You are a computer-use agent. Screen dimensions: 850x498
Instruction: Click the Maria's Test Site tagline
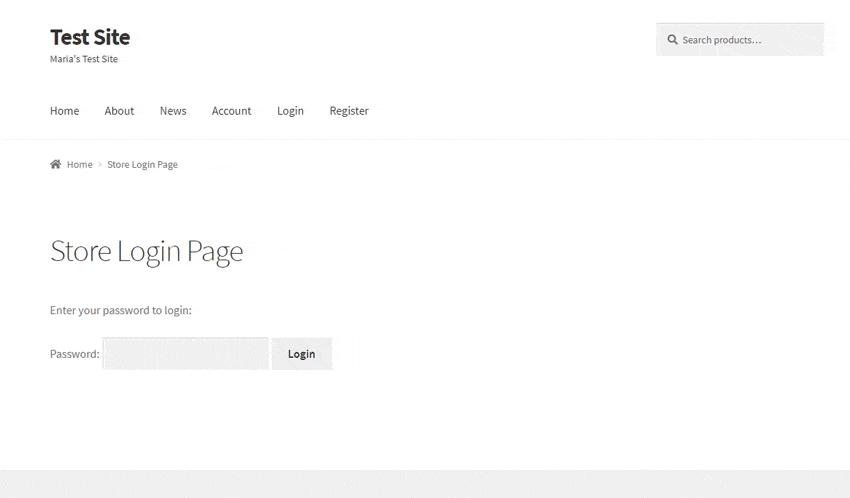coord(84,59)
